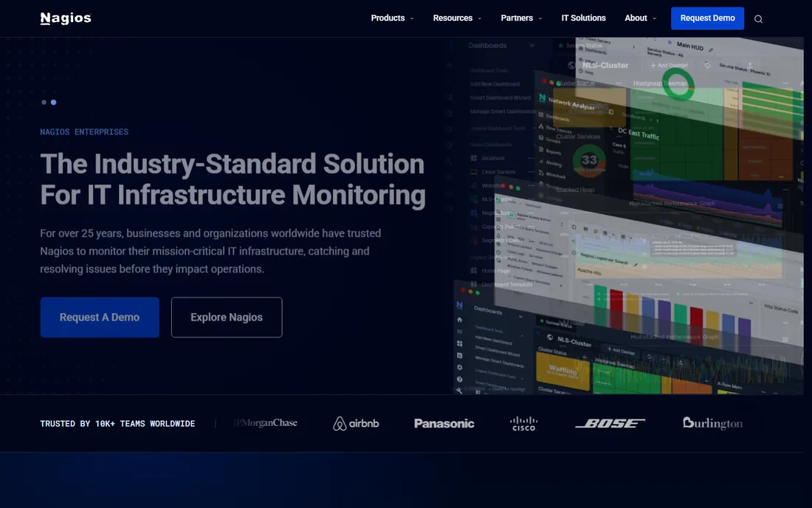Click the "Industry-Standard Solution" headline

(233, 179)
